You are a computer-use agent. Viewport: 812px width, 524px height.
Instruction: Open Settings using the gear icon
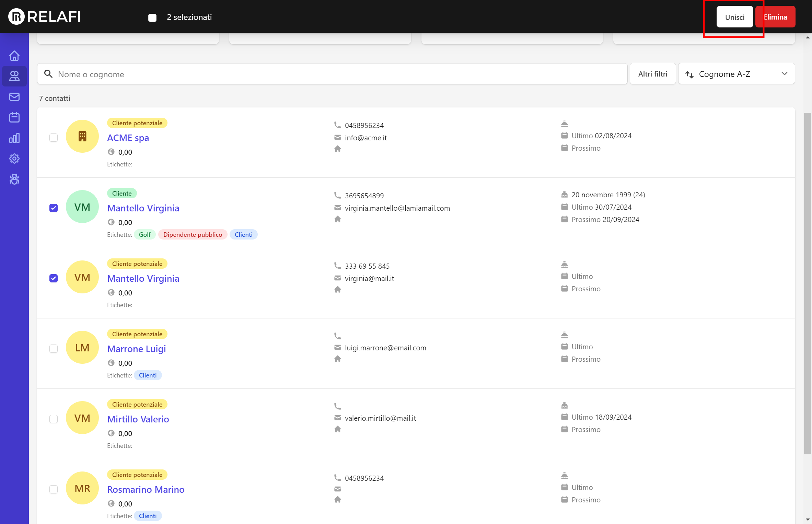(x=14, y=159)
